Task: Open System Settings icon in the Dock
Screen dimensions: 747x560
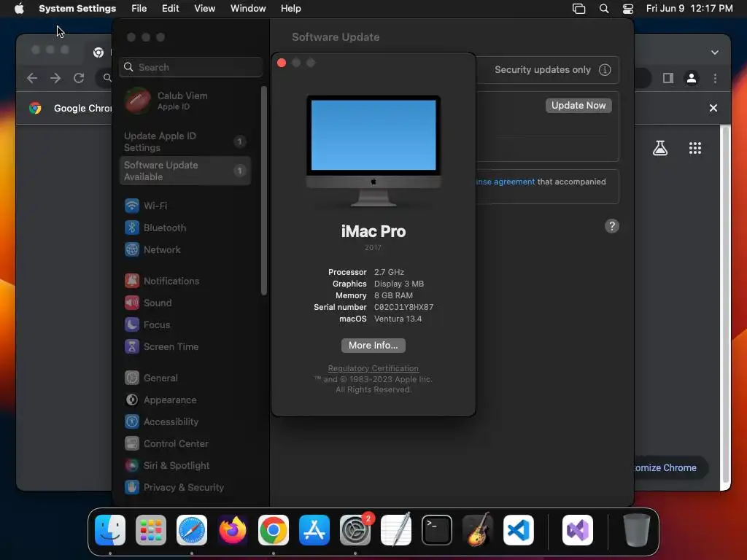Action: coord(355,530)
